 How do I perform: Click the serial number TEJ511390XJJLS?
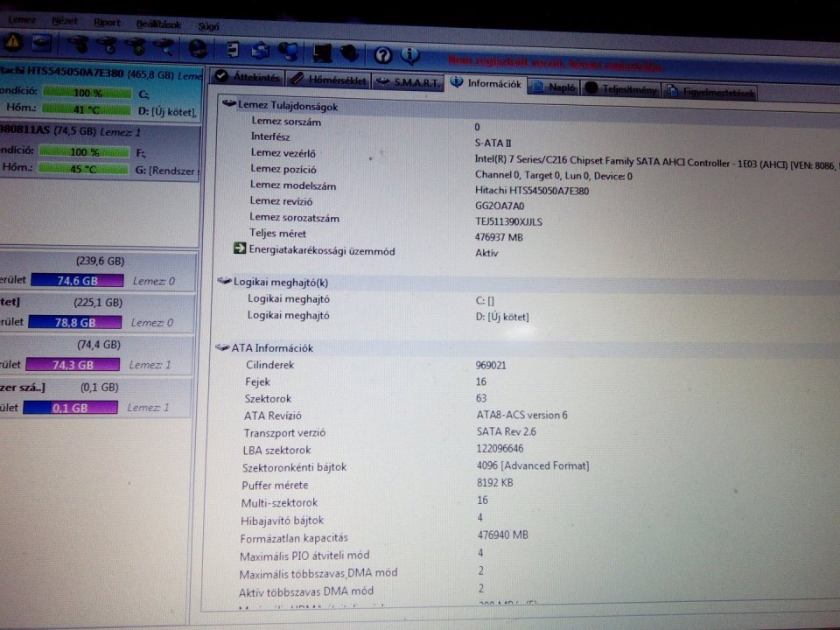point(508,221)
